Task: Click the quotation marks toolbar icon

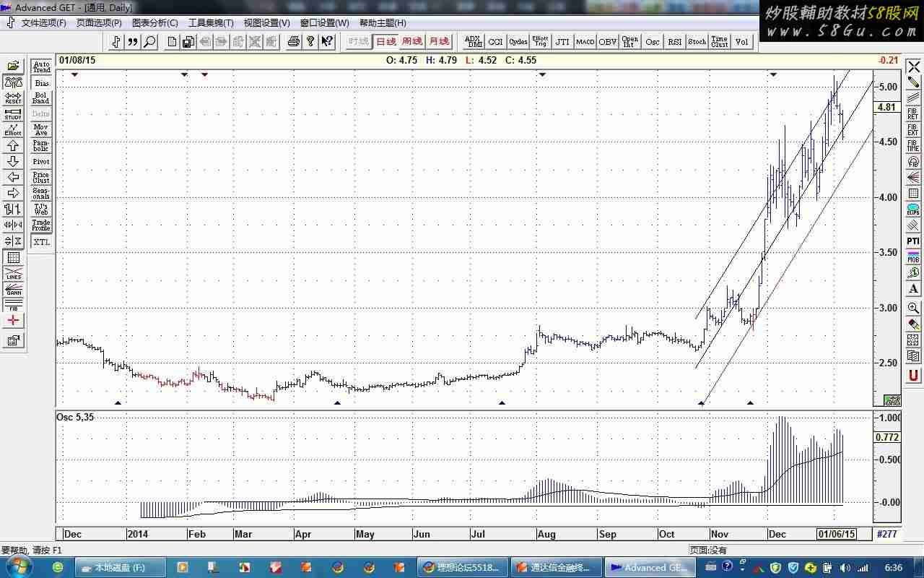Action: click(133, 41)
